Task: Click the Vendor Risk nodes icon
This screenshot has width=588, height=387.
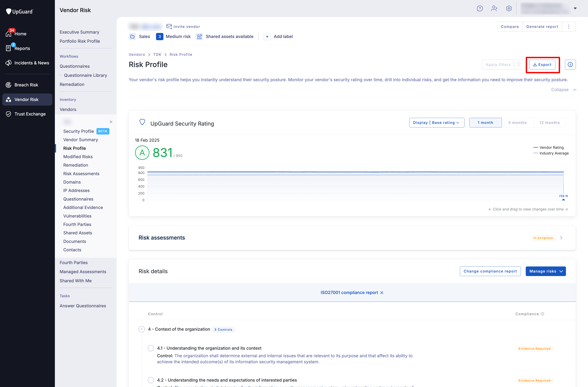Action: coord(8,100)
